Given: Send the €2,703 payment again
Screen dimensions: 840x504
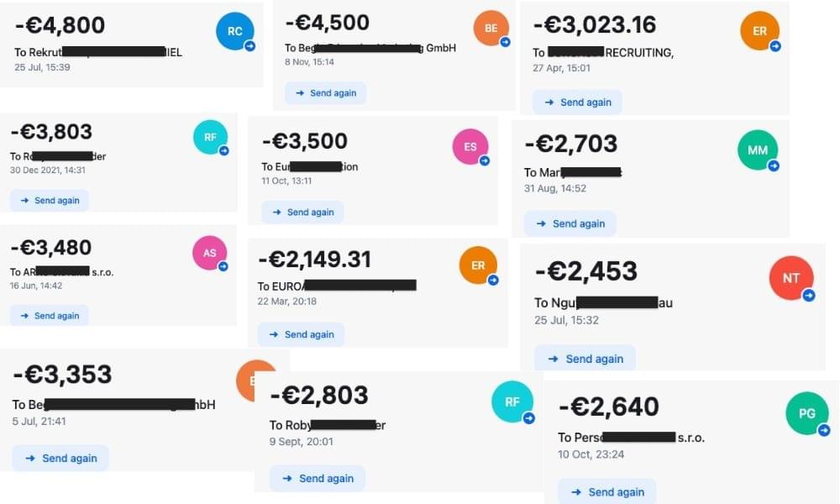Looking at the screenshot, I should pyautogui.click(x=570, y=223).
